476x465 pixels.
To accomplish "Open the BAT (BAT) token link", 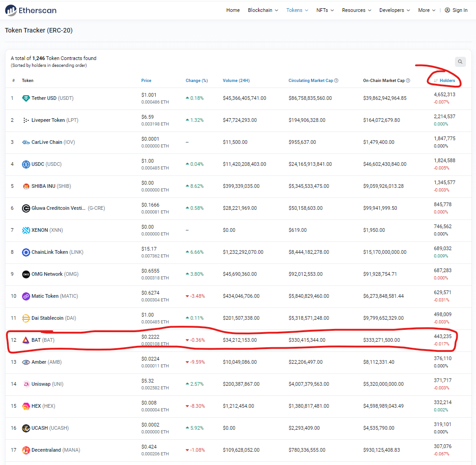I will 43,340.
